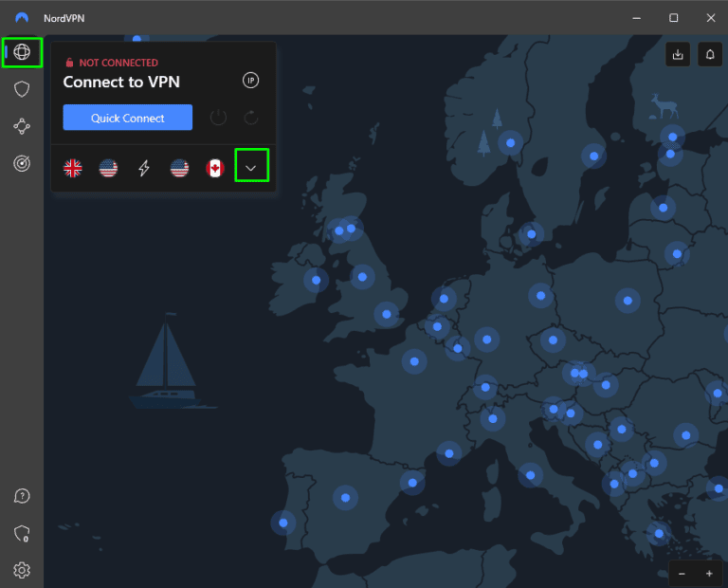Zoom in the map with plus

coord(709,574)
